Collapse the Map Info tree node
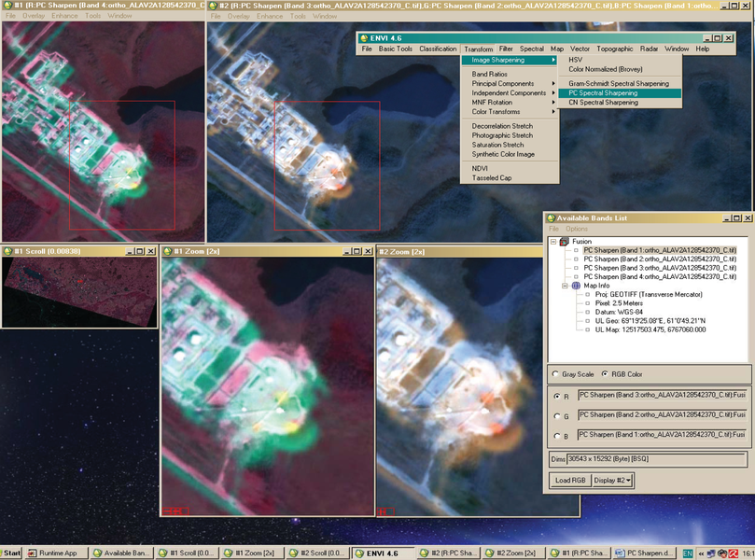This screenshot has width=755, height=560. click(566, 286)
